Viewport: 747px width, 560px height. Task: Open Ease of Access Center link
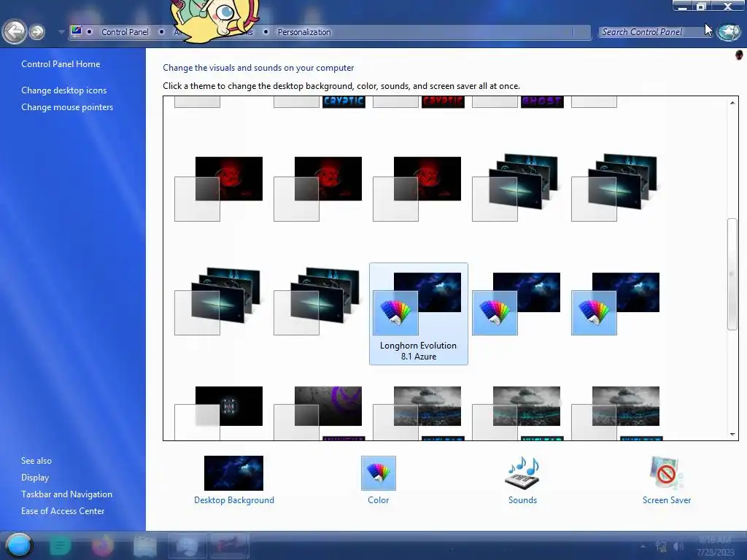(x=63, y=511)
